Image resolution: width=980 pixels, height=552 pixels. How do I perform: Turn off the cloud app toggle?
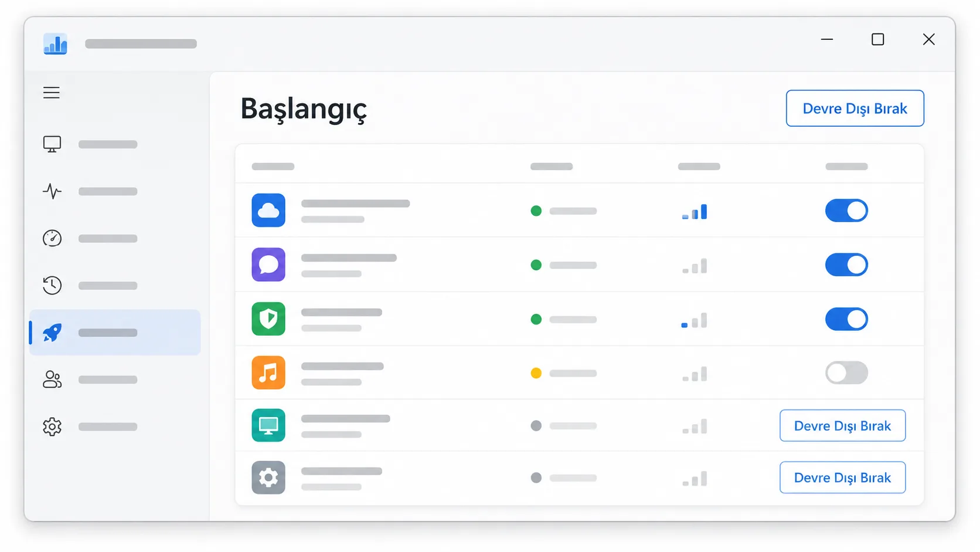coord(846,211)
